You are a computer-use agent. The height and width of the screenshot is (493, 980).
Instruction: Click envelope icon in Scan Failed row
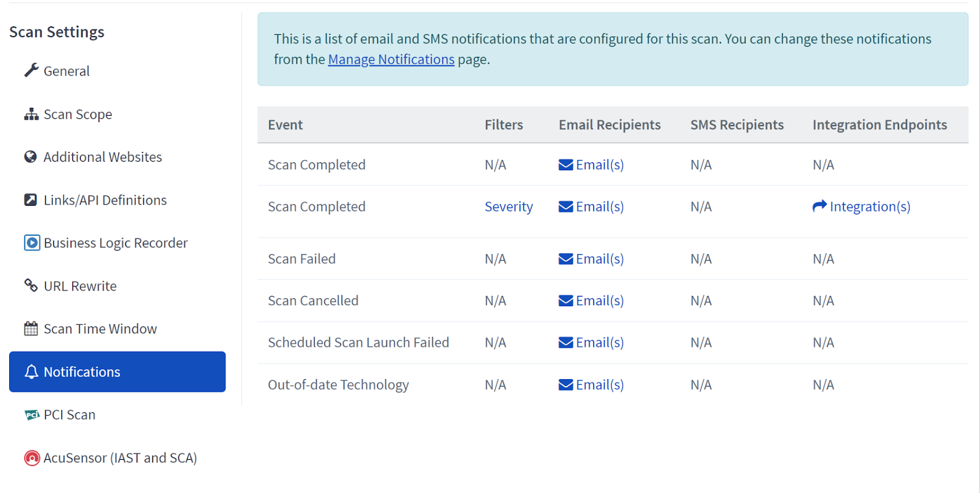coord(566,259)
